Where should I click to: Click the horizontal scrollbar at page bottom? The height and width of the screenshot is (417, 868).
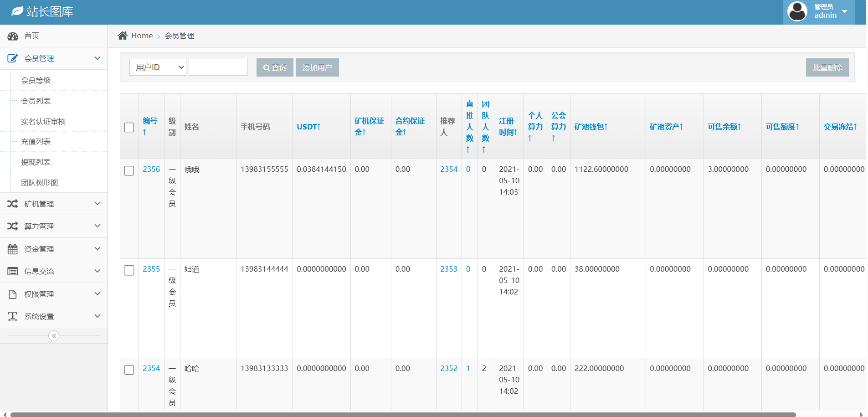[403, 414]
